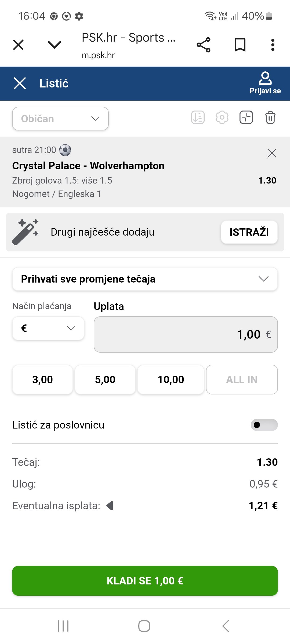Tap the browser share icon
Viewport: 290px width, 644px height.
[x=204, y=45]
